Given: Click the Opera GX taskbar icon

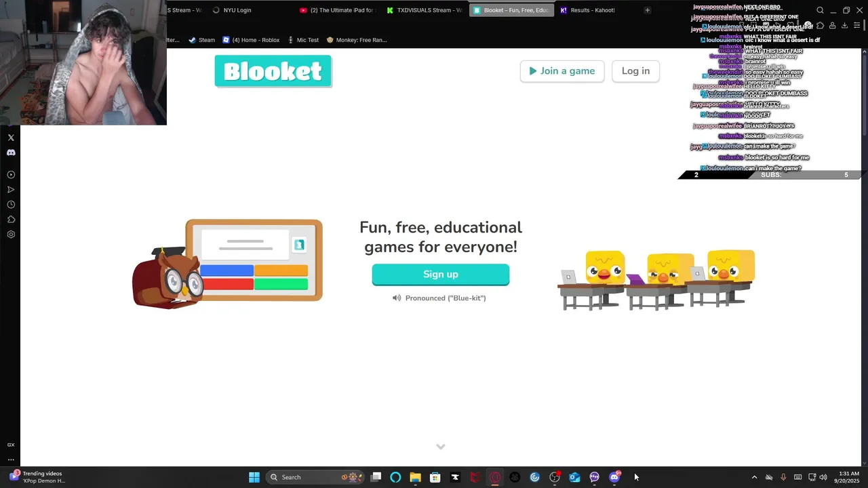Looking at the screenshot, I should click(x=495, y=477).
